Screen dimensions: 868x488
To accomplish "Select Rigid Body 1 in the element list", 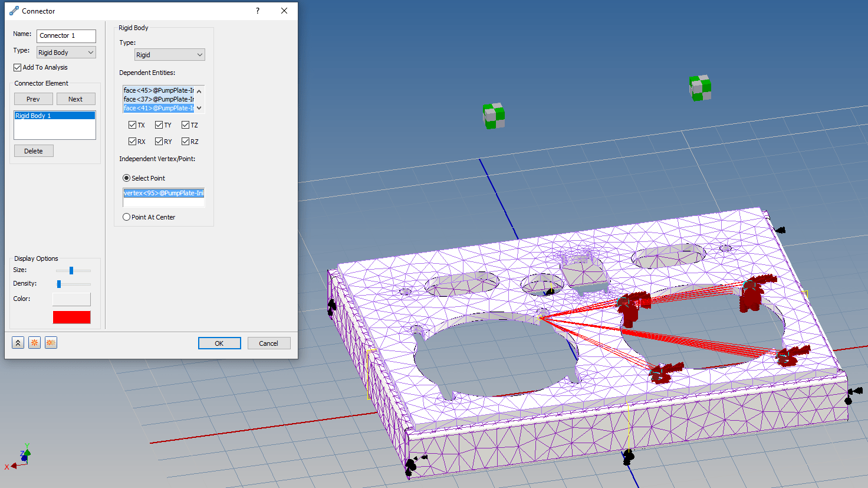I will [x=55, y=115].
